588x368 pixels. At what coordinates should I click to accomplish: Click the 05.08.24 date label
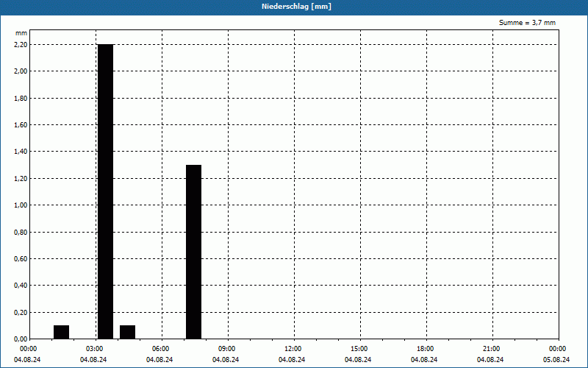coord(556,360)
